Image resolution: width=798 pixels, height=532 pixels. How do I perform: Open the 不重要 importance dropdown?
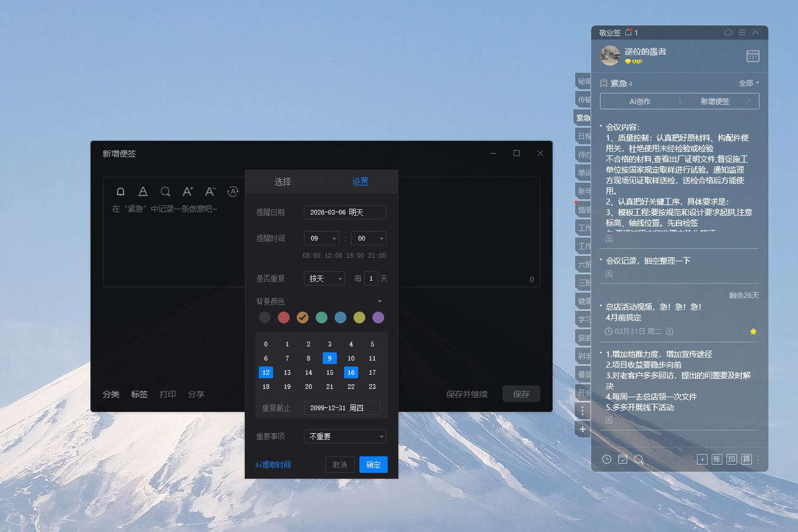pos(345,436)
